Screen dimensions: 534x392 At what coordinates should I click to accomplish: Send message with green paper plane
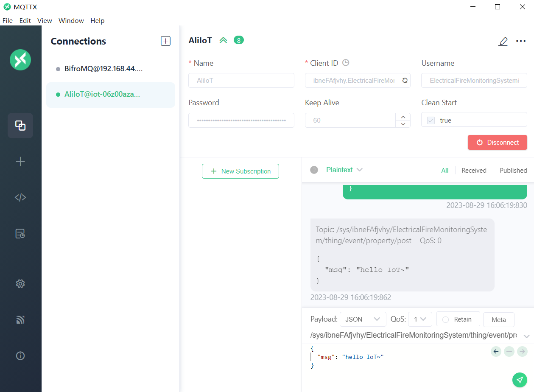520,380
